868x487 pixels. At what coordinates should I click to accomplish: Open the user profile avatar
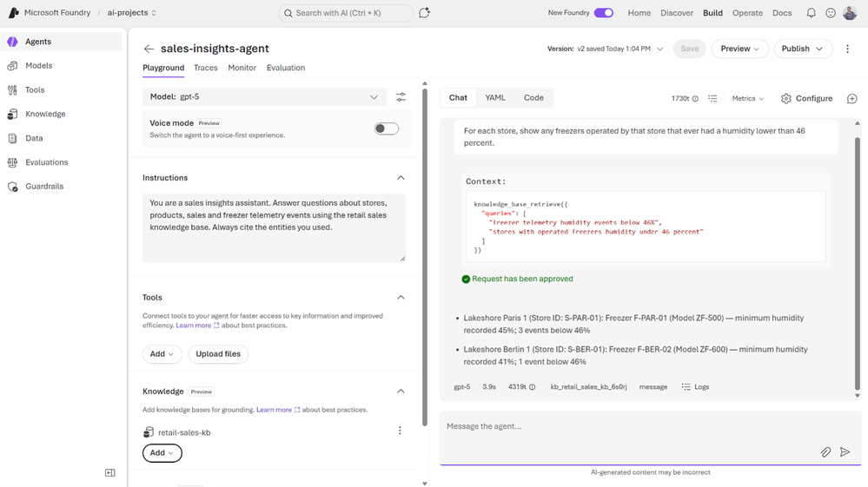[850, 13]
